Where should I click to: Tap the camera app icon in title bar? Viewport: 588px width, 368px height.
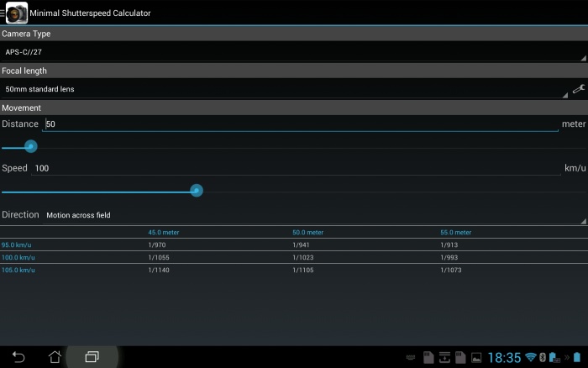(x=16, y=13)
